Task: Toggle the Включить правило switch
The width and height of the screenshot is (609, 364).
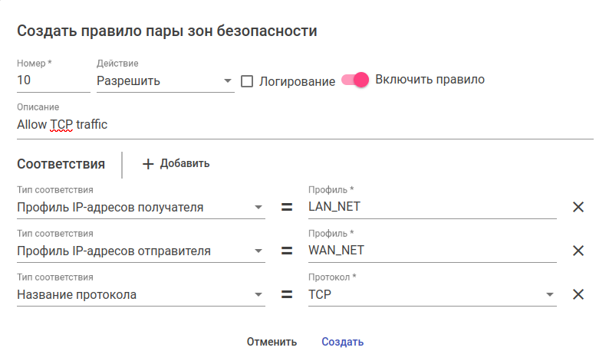Action: click(x=356, y=80)
